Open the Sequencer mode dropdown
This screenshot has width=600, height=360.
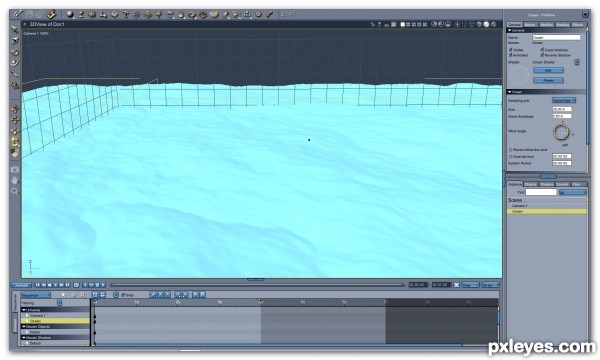coord(36,295)
